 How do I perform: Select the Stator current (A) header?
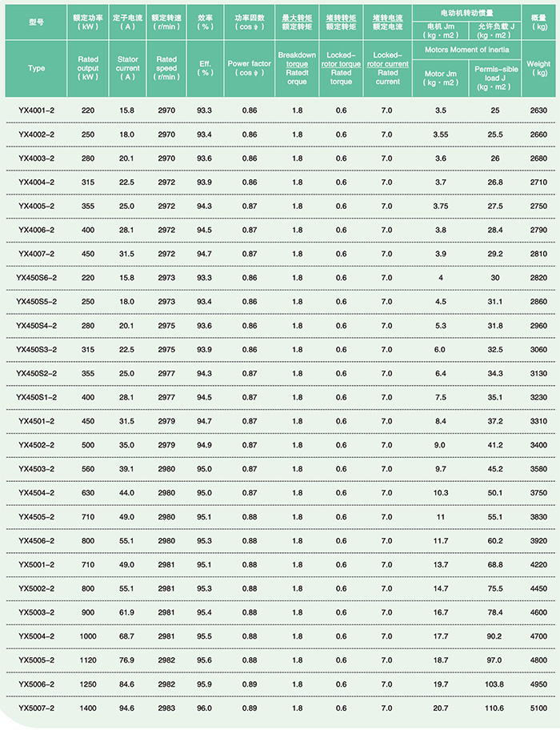[x=127, y=68]
